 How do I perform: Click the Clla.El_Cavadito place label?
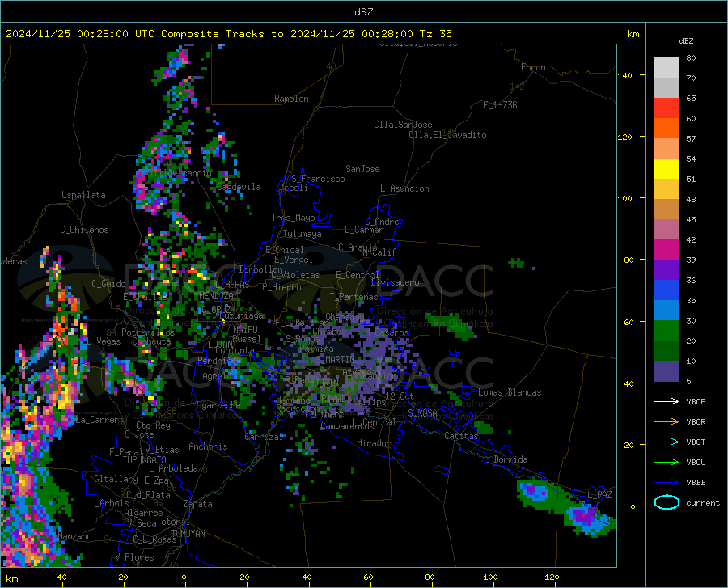click(x=447, y=135)
